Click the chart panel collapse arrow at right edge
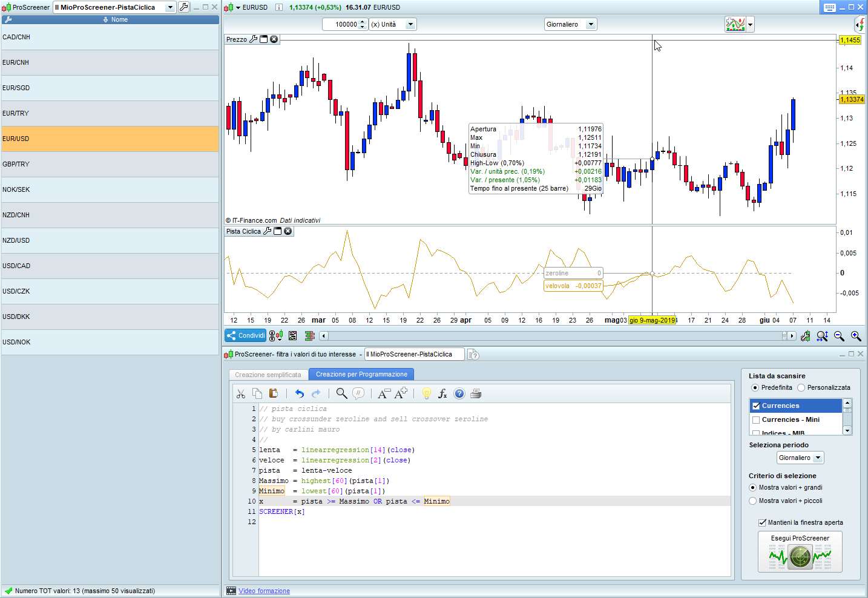Viewport: 868px width, 598px height. 860,24
